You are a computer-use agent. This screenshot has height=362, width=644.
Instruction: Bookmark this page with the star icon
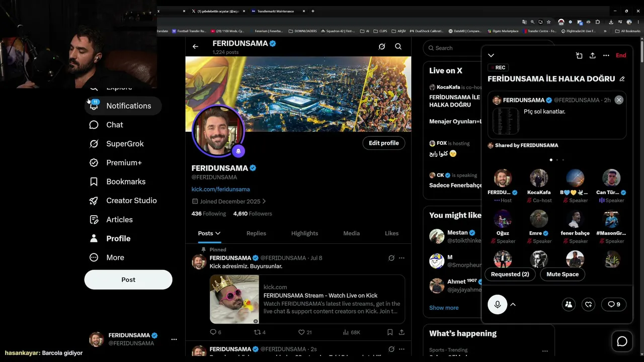point(548,22)
